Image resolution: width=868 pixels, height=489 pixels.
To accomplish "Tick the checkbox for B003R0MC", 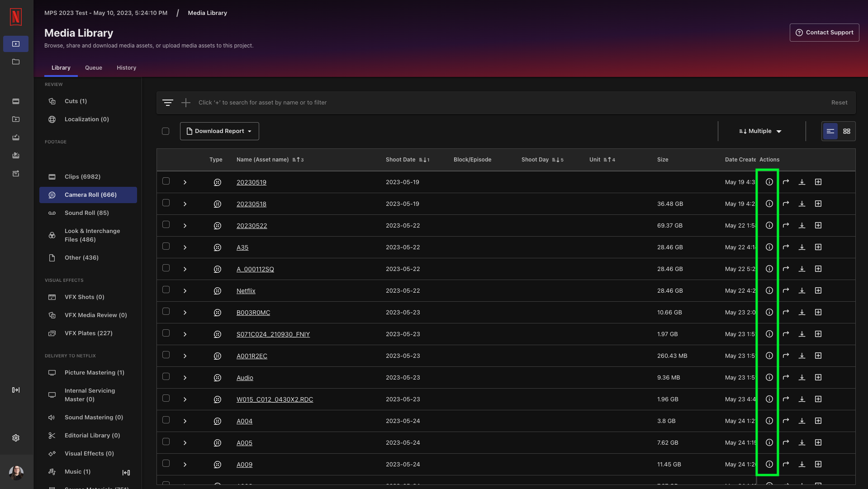I will coord(166,312).
